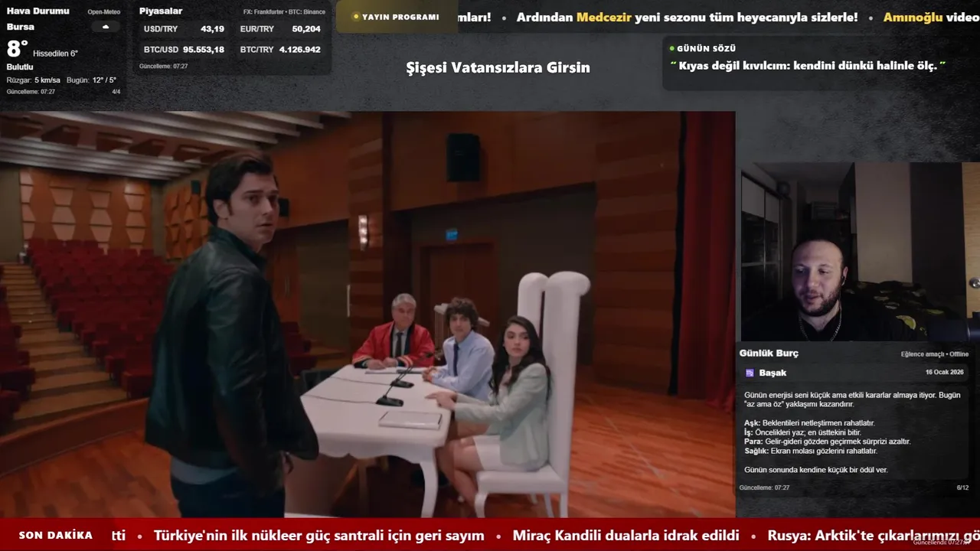Viewport: 980px width, 551px height.
Task: Click the streamer webcam feed
Action: 860,252
